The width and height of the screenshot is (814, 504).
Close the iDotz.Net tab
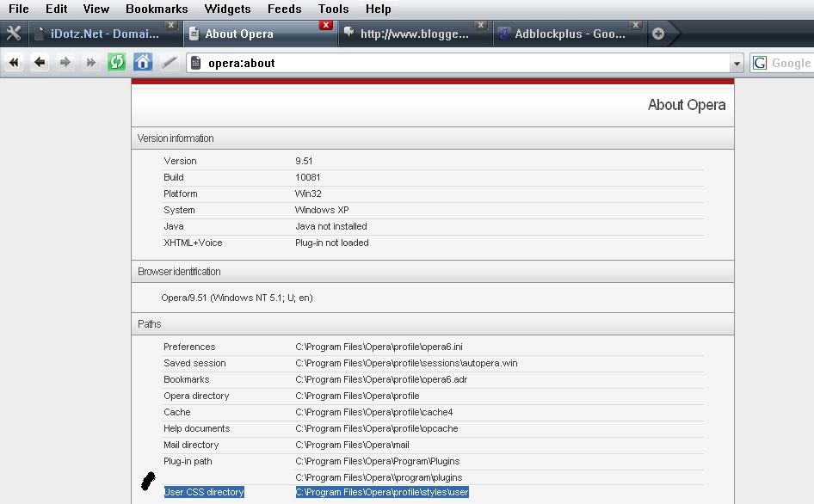coord(170,25)
